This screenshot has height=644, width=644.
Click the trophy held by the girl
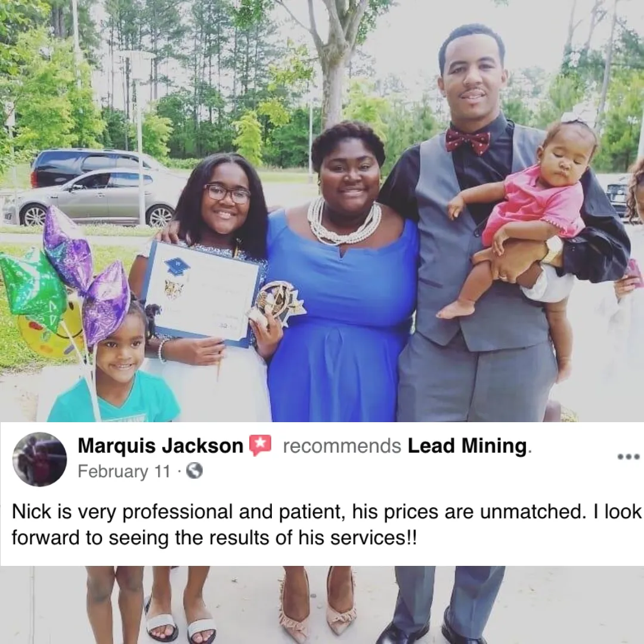pos(277,303)
